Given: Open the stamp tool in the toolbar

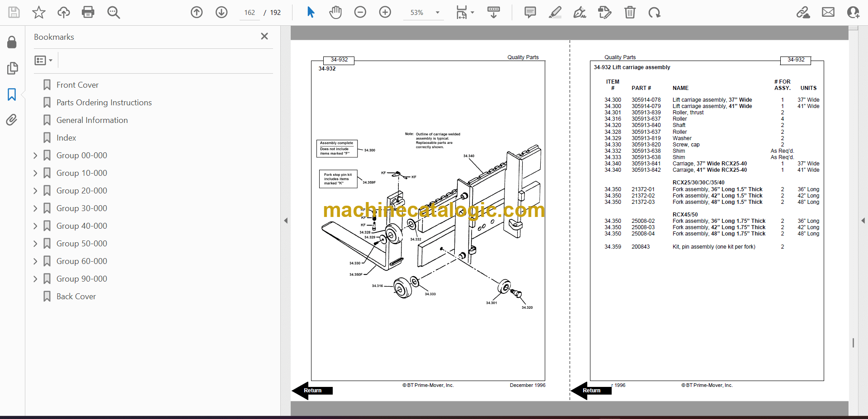Looking at the screenshot, I should (x=604, y=12).
